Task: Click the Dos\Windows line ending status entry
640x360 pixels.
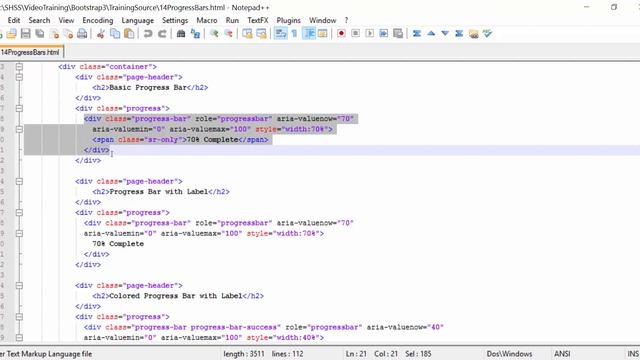Action: pos(509,354)
